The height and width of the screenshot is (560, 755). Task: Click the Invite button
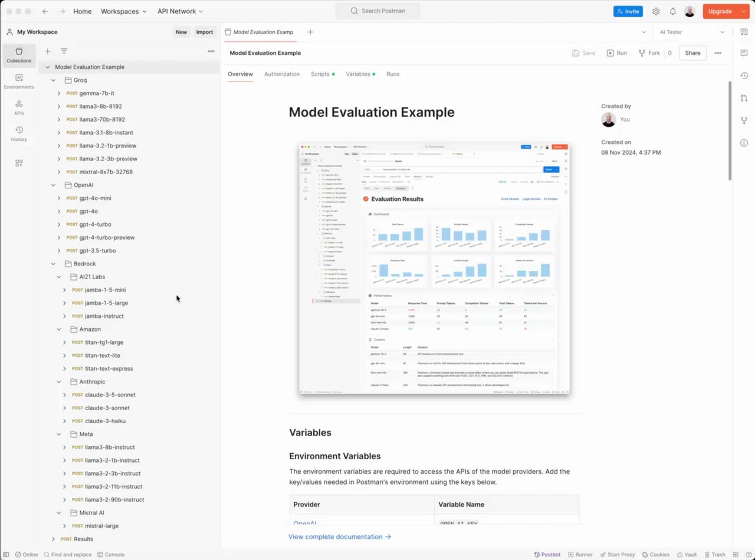(628, 11)
